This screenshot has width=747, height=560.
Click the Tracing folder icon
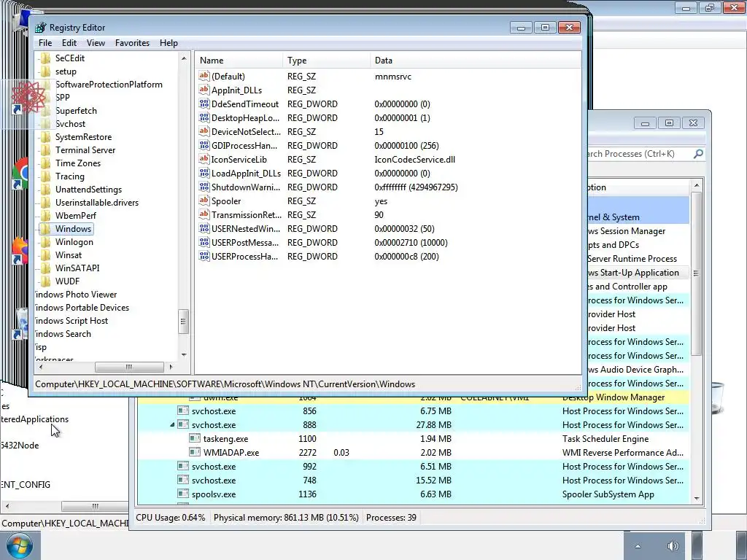(46, 176)
